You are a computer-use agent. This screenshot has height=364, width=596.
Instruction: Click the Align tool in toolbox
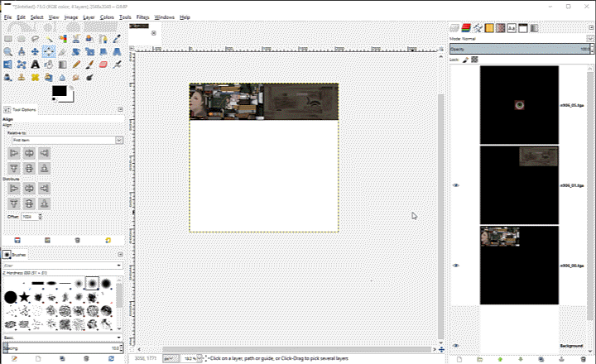point(50,51)
